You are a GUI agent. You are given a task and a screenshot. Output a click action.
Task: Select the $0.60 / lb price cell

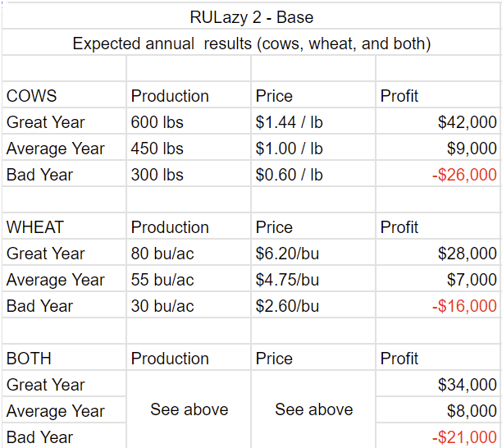(290, 175)
